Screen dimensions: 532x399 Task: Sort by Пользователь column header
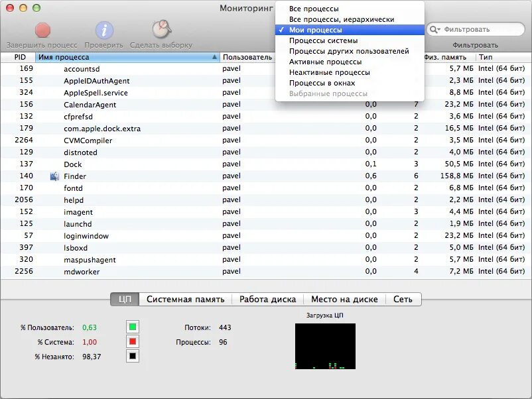click(x=247, y=57)
